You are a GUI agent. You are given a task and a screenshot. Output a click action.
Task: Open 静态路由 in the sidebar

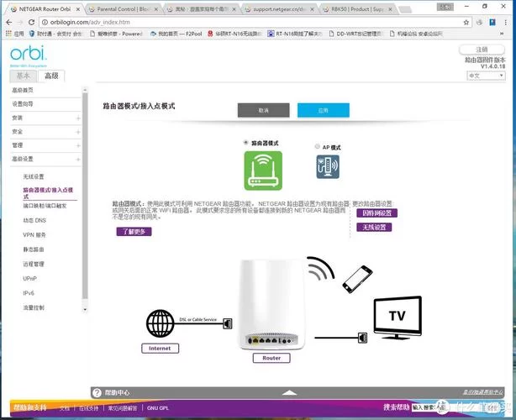[x=34, y=249]
